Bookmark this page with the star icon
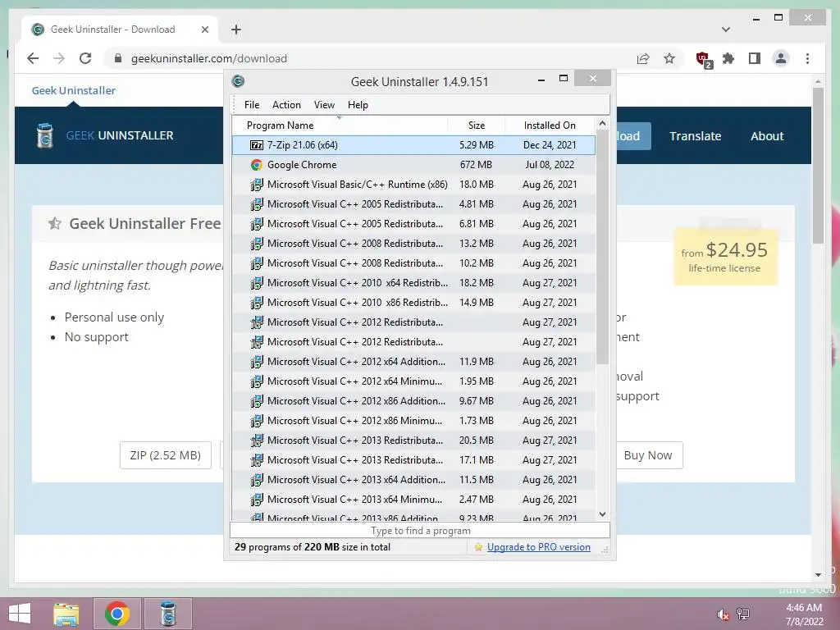This screenshot has width=840, height=630. tap(669, 58)
